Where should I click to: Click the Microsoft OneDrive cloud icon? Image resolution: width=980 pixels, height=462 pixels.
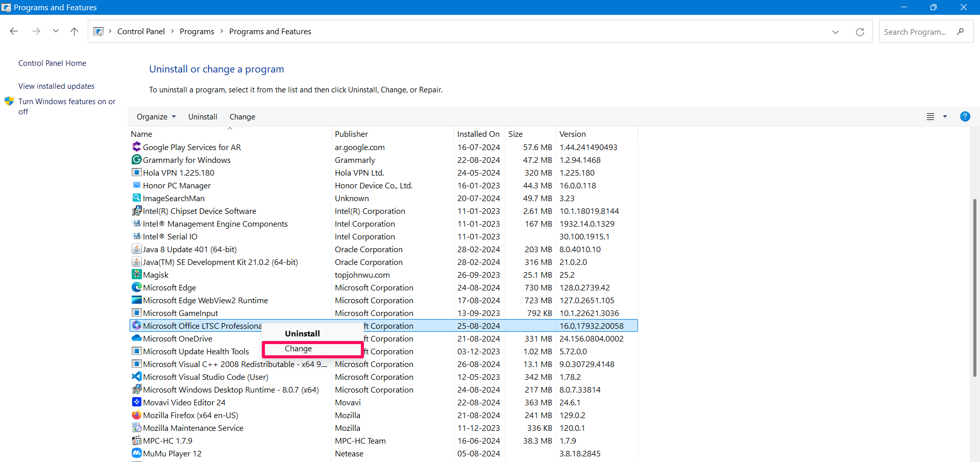click(136, 338)
